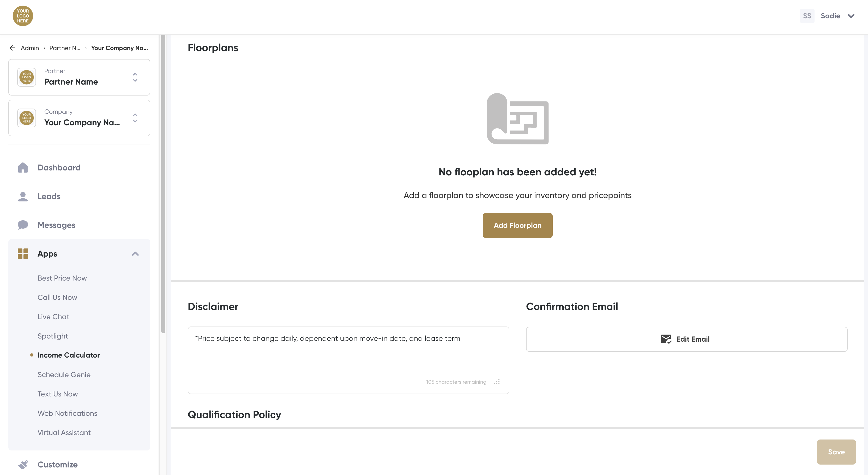Click the Leads person icon

pyautogui.click(x=23, y=196)
